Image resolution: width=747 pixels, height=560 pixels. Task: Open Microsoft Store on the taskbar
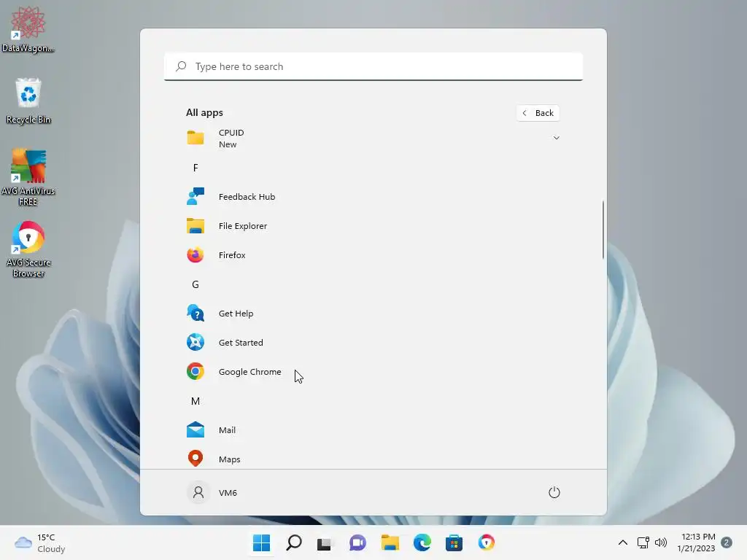pos(454,542)
